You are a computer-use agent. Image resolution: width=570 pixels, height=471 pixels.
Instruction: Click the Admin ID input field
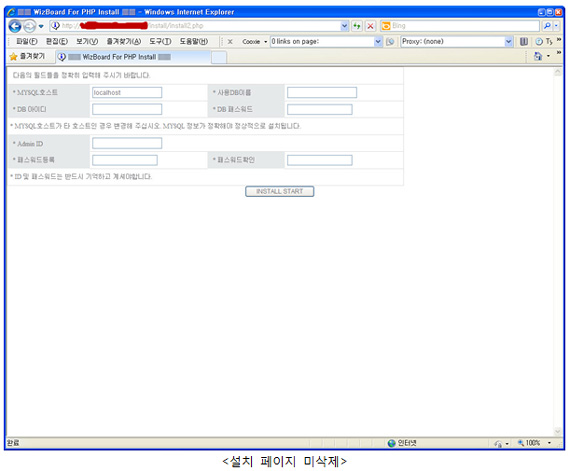(127, 143)
